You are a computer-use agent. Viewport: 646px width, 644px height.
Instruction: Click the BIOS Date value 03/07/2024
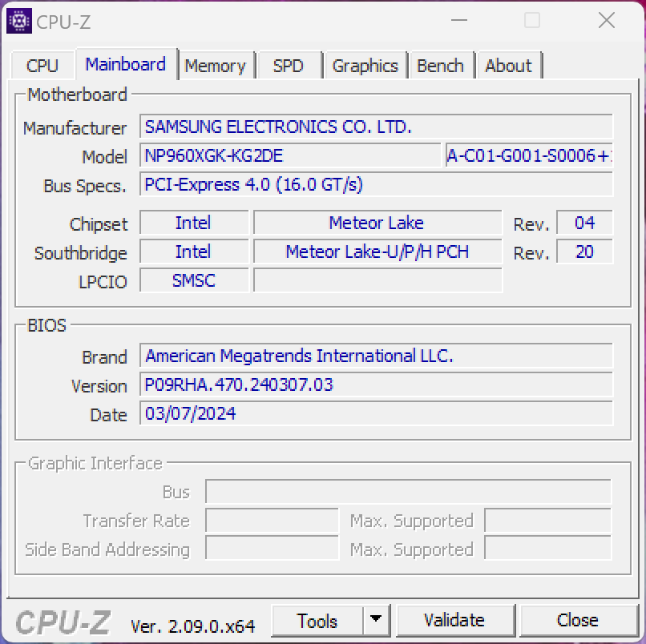[376, 413]
